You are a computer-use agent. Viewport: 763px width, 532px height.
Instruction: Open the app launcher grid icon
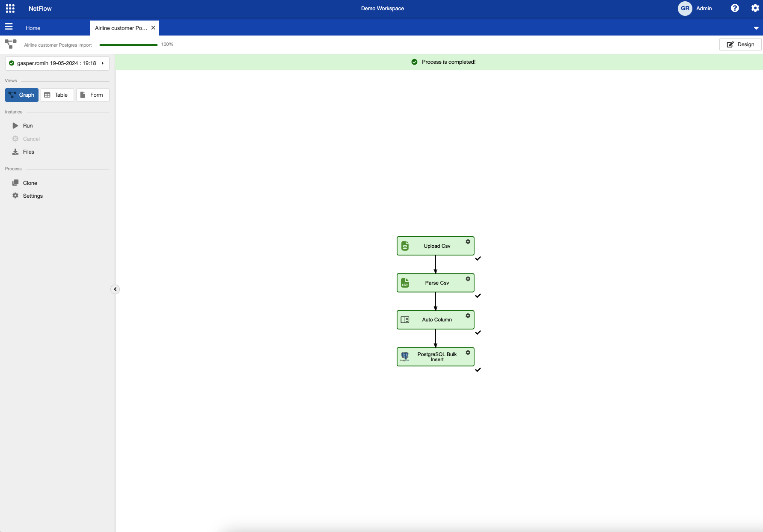coord(10,9)
